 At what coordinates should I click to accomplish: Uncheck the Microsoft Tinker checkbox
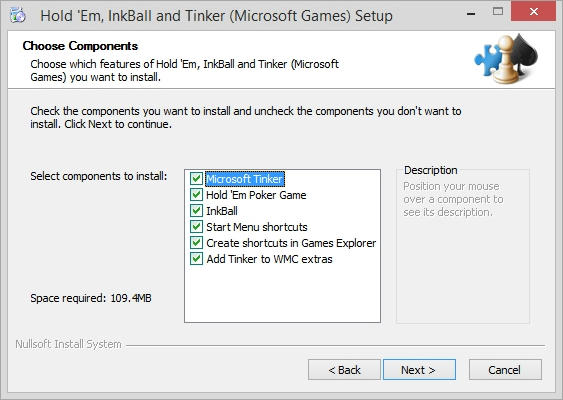[196, 178]
